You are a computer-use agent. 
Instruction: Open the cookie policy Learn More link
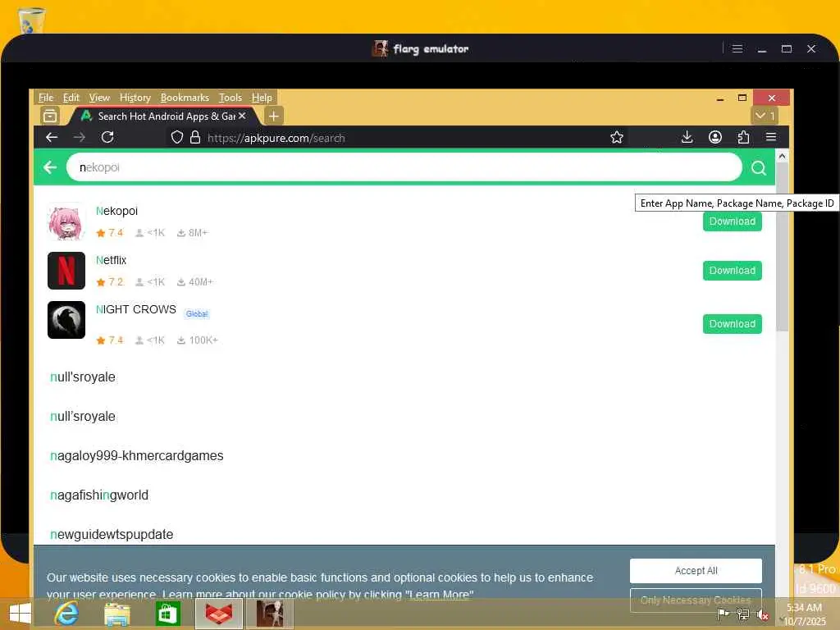(x=439, y=595)
